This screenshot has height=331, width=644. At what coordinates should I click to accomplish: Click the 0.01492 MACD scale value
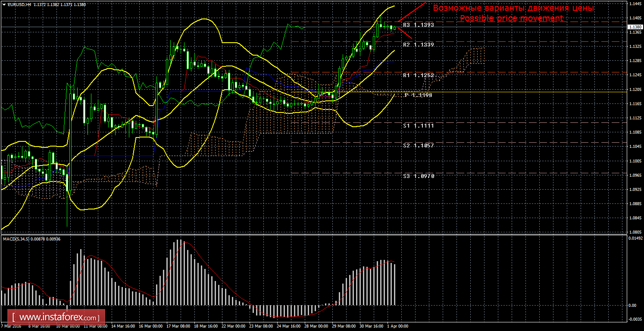click(x=635, y=238)
